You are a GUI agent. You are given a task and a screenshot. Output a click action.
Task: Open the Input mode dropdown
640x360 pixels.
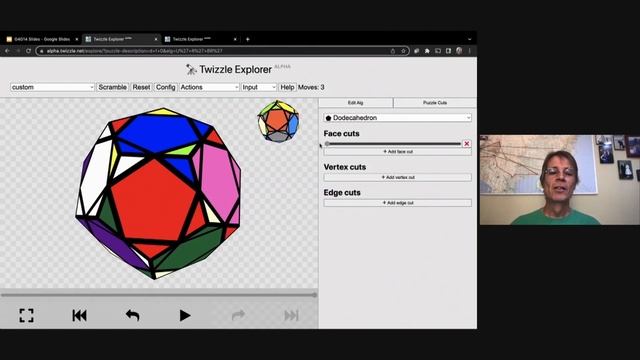click(259, 87)
